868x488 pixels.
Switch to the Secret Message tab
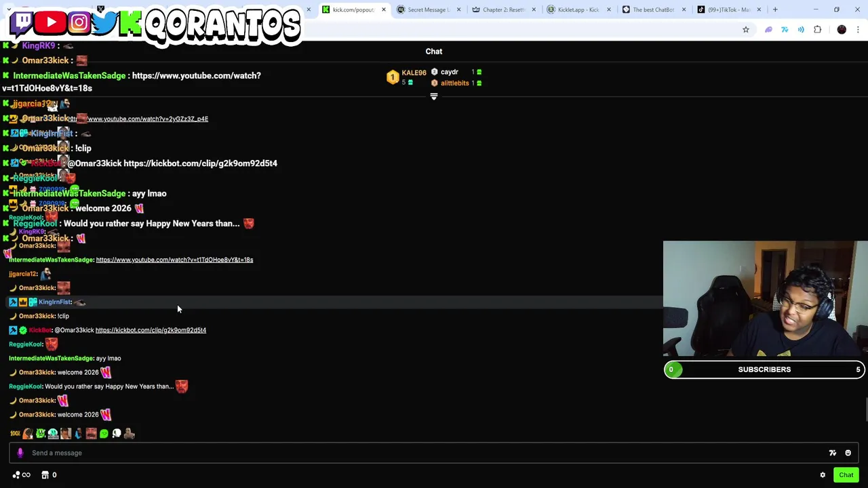[428, 9]
